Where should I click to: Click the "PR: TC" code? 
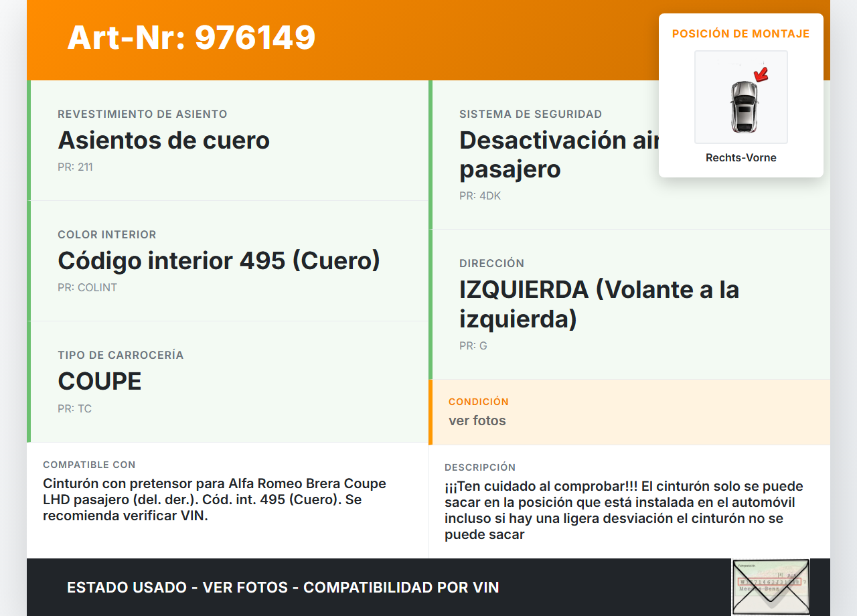click(74, 408)
